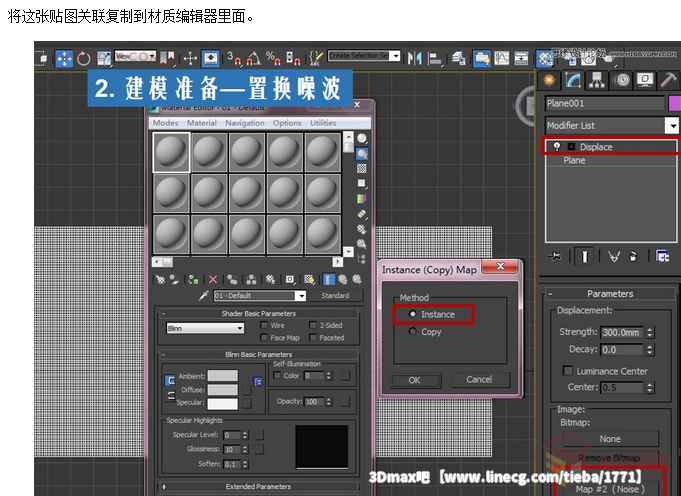Switch to the Hierarchy command panel tab
Image resolution: width=681 pixels, height=496 pixels.
(597, 80)
